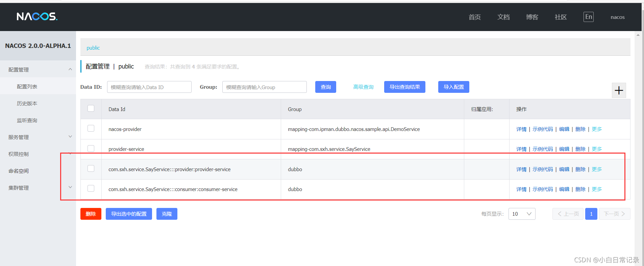Image resolution: width=644 pixels, height=266 pixels.
Task: Click 导出查询结果 button
Action: 405,87
